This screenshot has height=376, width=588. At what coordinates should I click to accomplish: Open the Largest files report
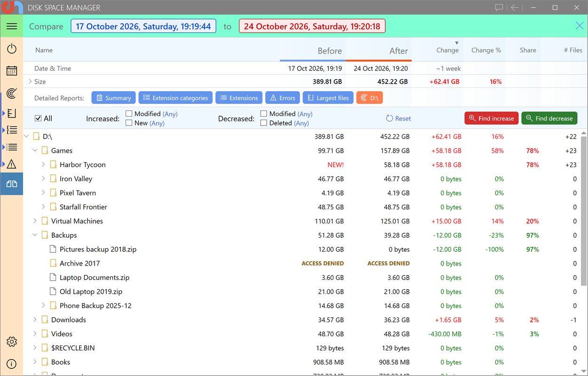[328, 98]
